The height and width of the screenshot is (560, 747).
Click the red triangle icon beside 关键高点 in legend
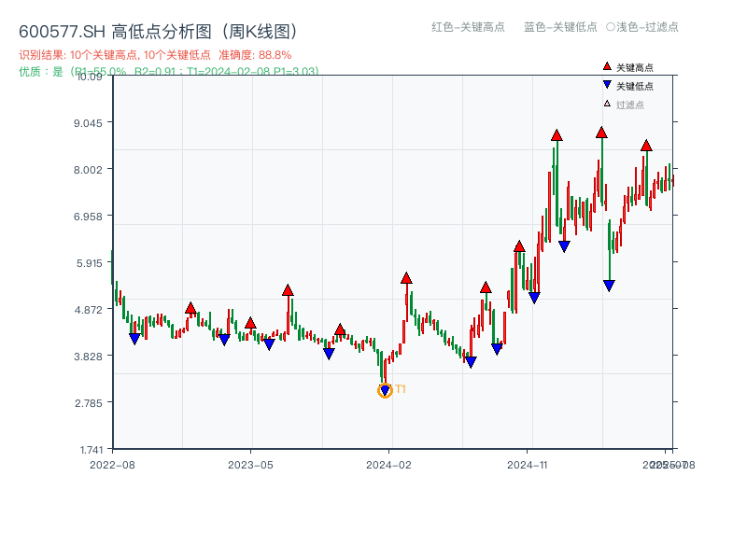pos(607,66)
